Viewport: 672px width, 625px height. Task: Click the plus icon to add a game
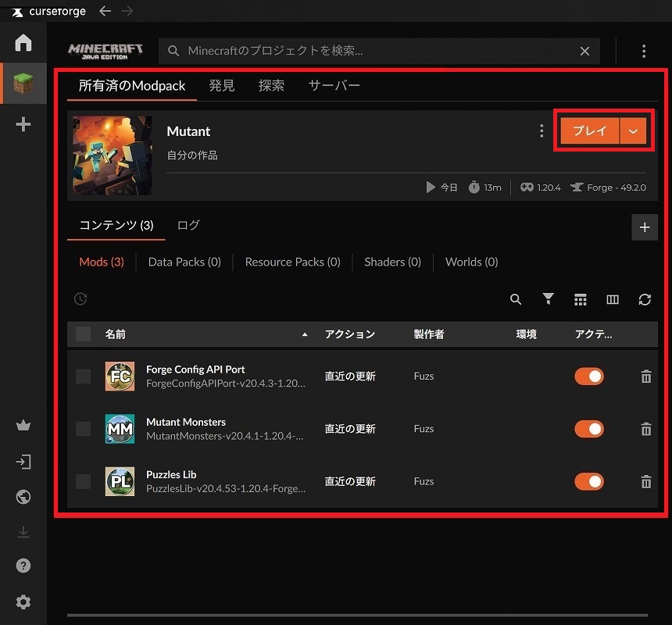coord(23,124)
